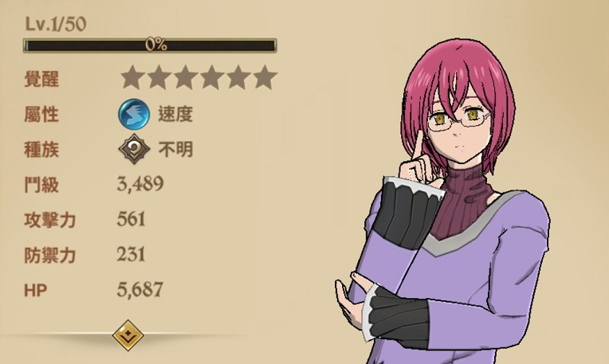This screenshot has height=364, width=609.
Task: Click the fourth awakening star
Action: click(x=212, y=77)
